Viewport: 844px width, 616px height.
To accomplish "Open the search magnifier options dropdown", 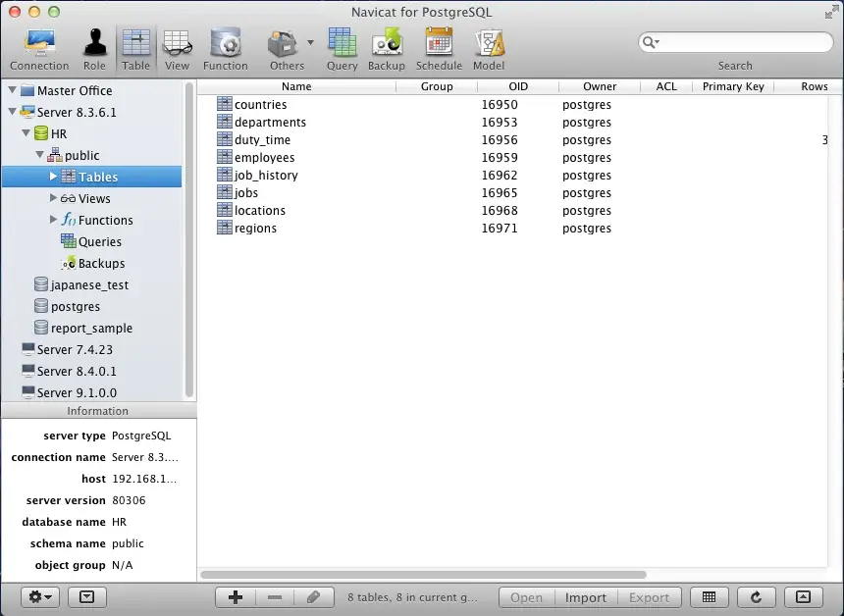I will pos(651,42).
